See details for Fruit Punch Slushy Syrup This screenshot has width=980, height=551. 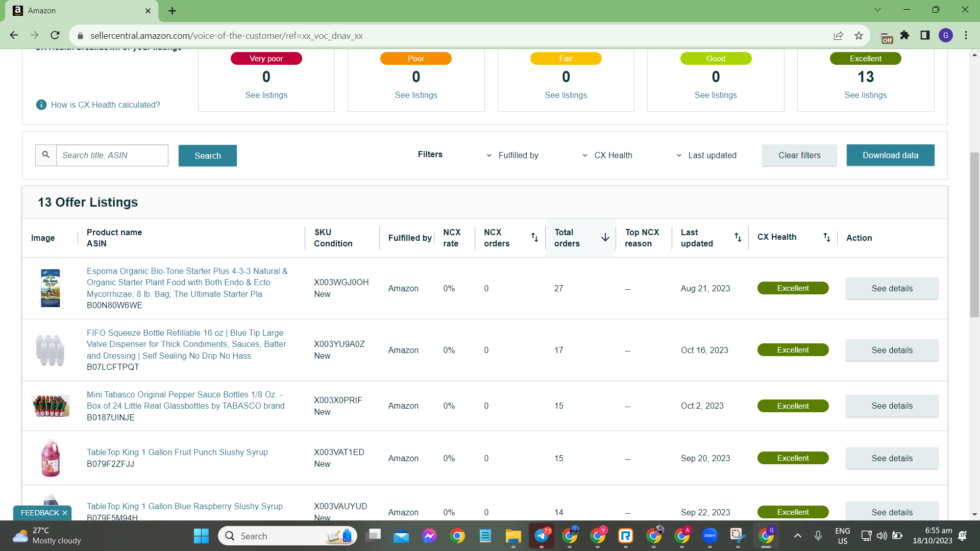coord(892,458)
